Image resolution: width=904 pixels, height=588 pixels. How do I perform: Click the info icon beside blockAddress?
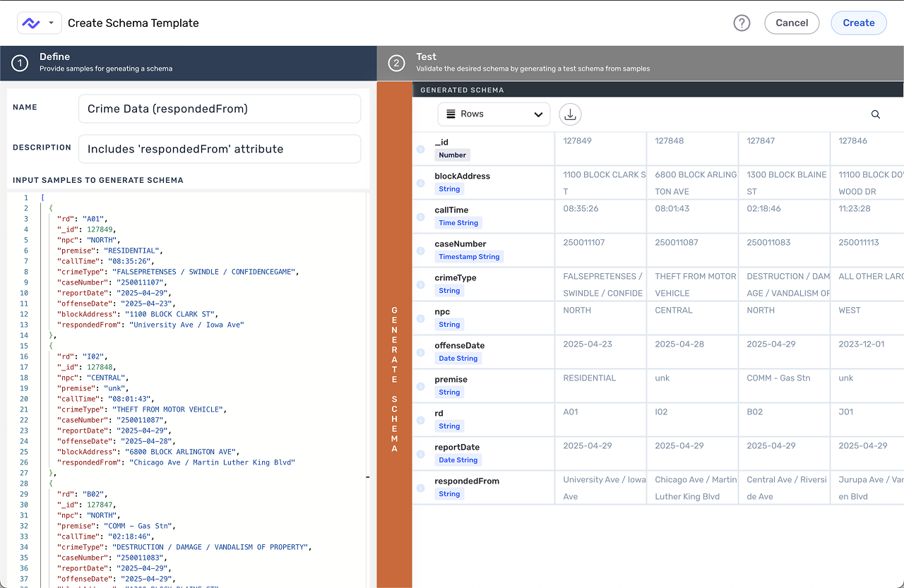(420, 182)
